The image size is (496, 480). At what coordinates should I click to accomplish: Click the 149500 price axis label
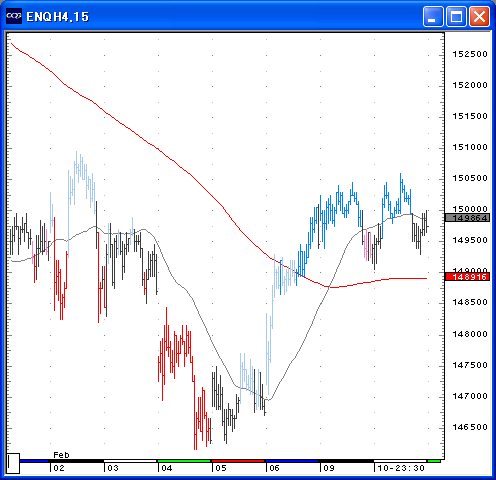[470, 240]
